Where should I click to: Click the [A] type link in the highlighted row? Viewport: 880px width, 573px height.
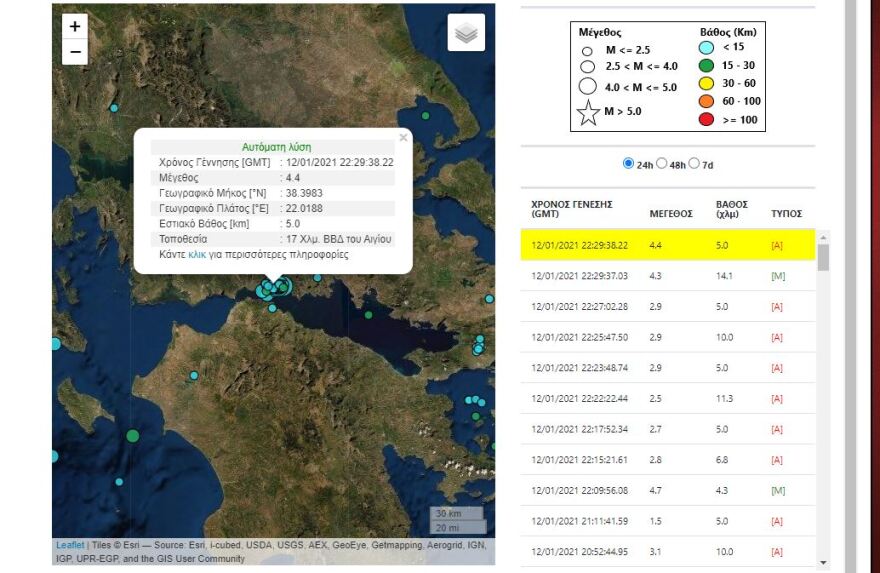tap(777, 246)
